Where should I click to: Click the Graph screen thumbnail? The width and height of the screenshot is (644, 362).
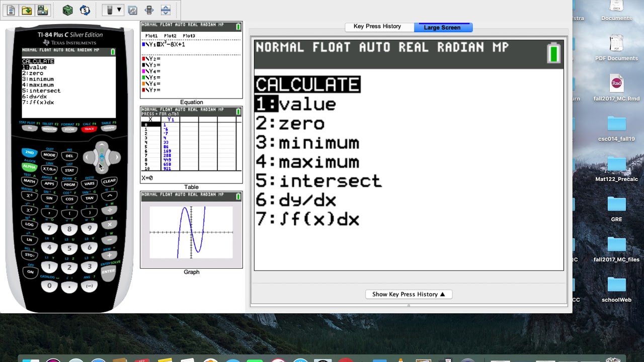pyautogui.click(x=191, y=230)
